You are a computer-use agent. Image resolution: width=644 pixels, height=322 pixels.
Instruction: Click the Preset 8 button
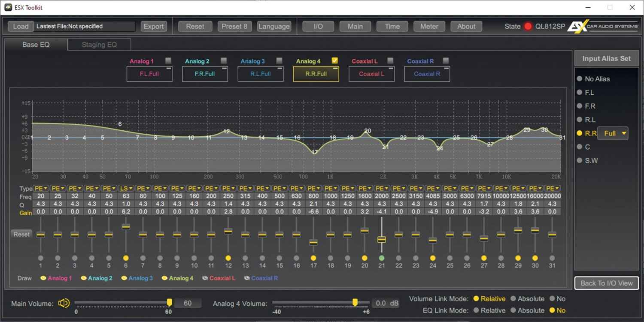pos(234,26)
